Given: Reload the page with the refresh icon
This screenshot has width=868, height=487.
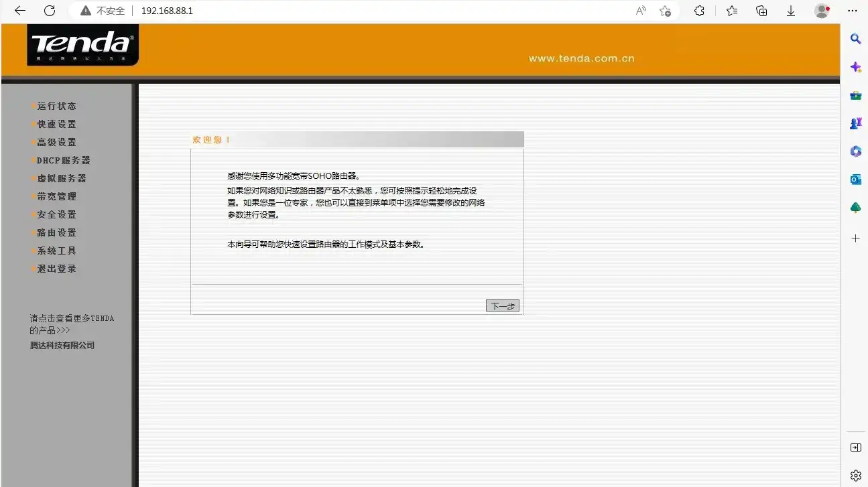Looking at the screenshot, I should click(50, 11).
